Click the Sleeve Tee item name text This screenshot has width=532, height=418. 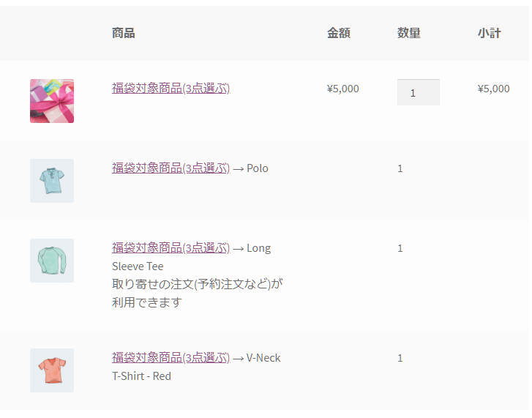click(x=138, y=266)
